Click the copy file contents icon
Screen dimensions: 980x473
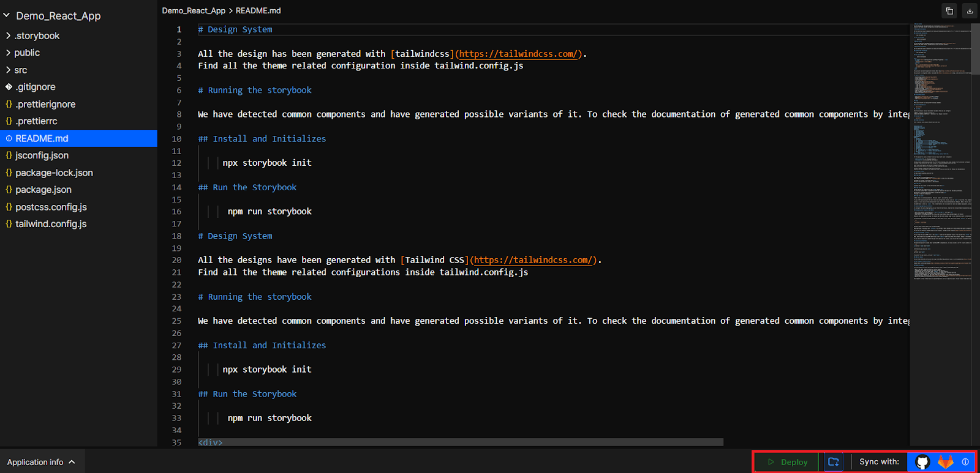949,11
